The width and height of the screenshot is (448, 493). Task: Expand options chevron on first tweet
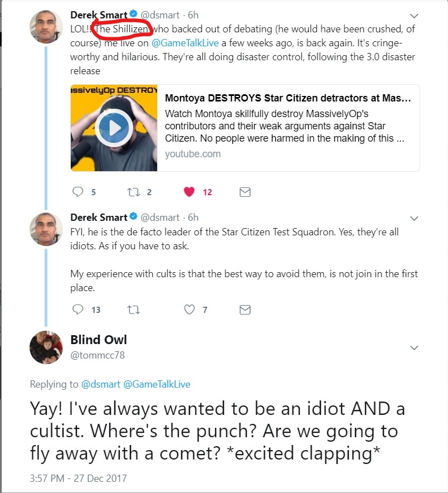pyautogui.click(x=413, y=16)
